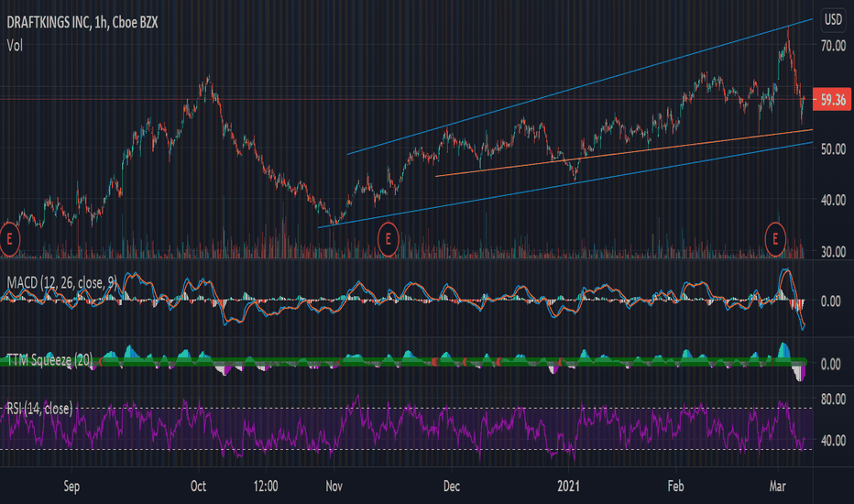Click the 70.00 price axis label

click(833, 46)
